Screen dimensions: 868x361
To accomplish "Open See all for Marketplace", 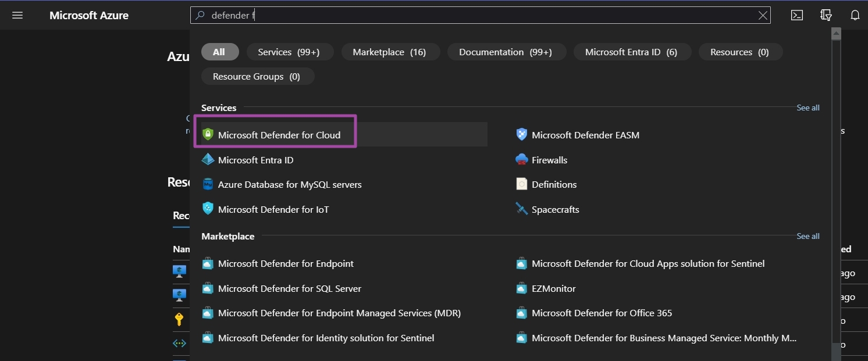I will tap(808, 236).
